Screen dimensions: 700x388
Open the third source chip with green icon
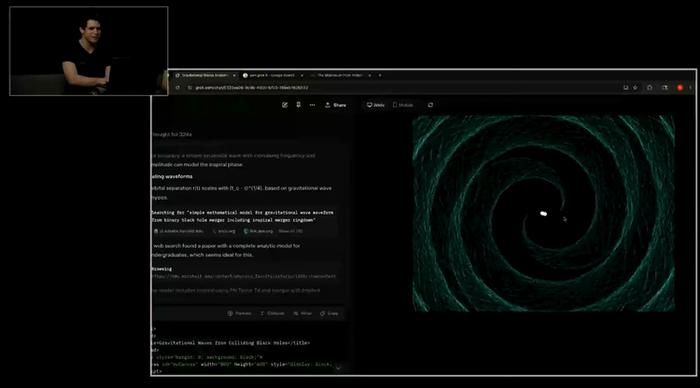coord(258,231)
